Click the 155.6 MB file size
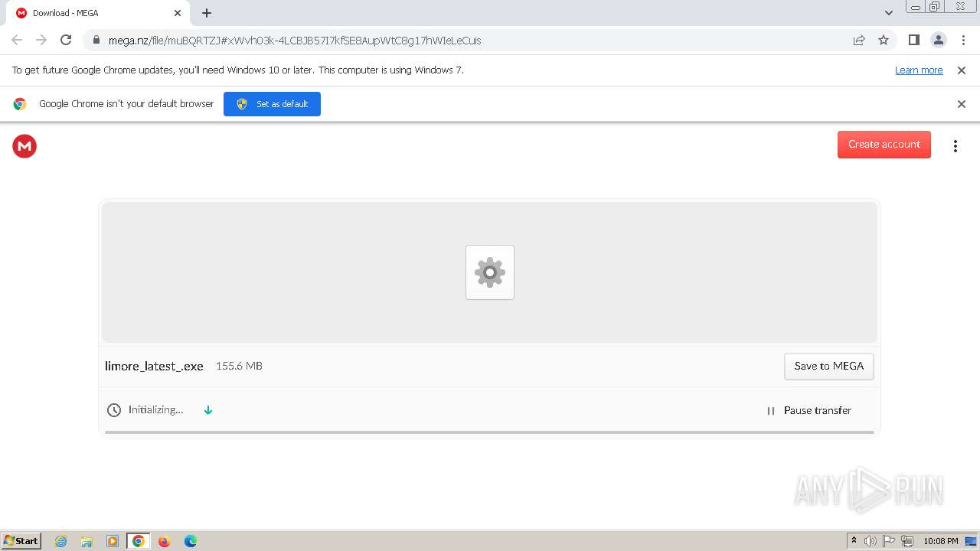The height and width of the screenshot is (551, 980). pyautogui.click(x=239, y=366)
